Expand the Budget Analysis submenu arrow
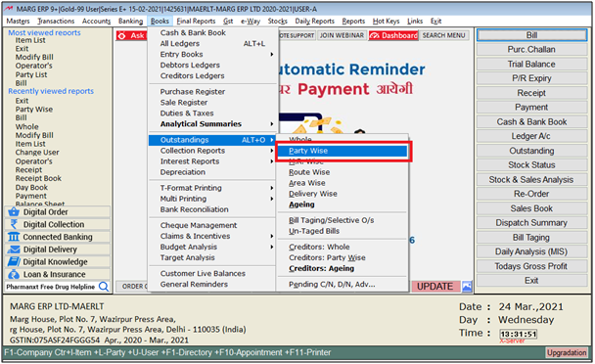Viewport: 595px width, 364px height. 272,247
